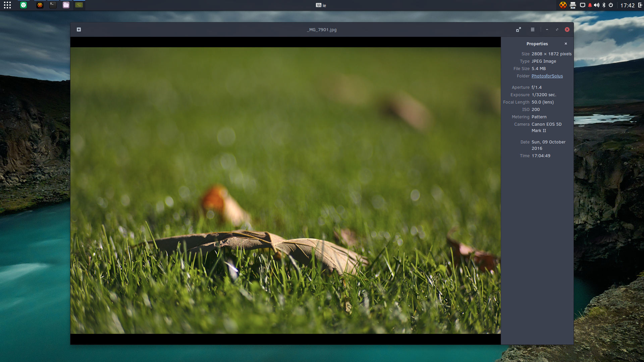Select the 'JPEG Image' type value
The width and height of the screenshot is (644, 362).
(x=544, y=61)
